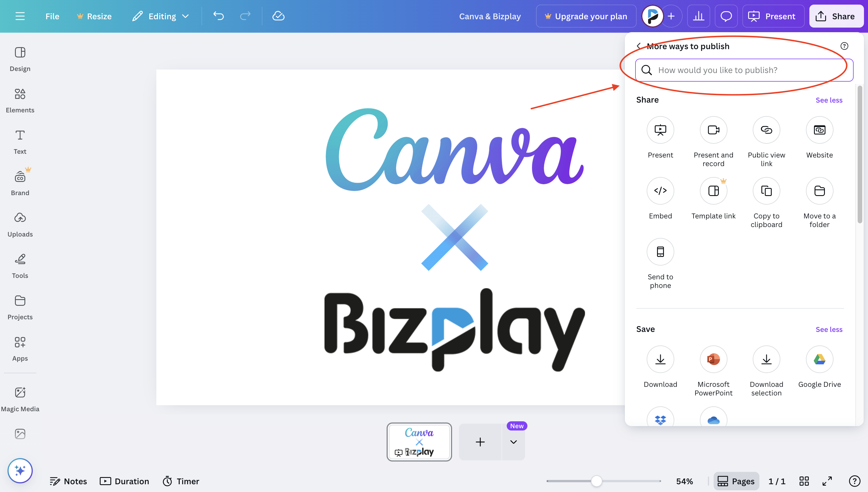Collapse Save section with See less
Screen dimensions: 868x492
tap(829, 329)
